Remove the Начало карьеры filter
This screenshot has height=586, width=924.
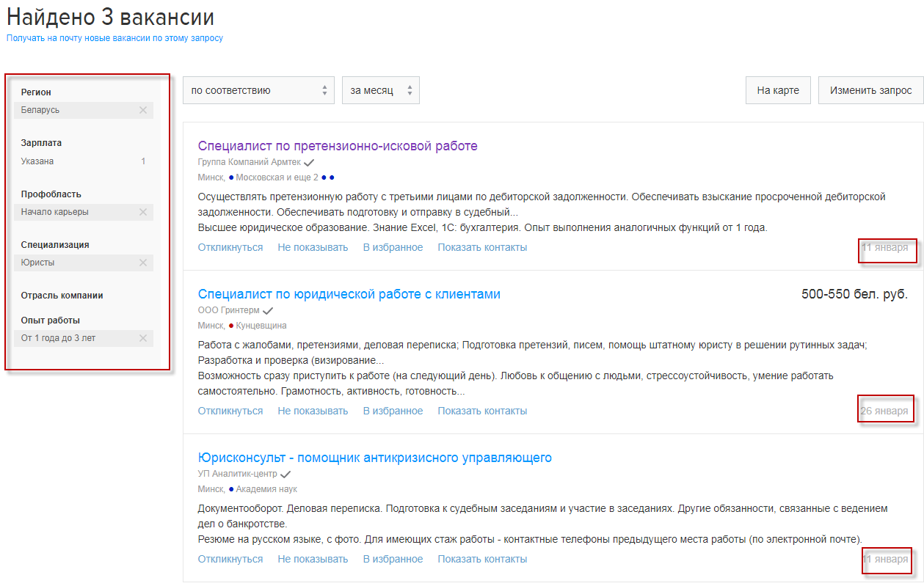[x=143, y=212]
